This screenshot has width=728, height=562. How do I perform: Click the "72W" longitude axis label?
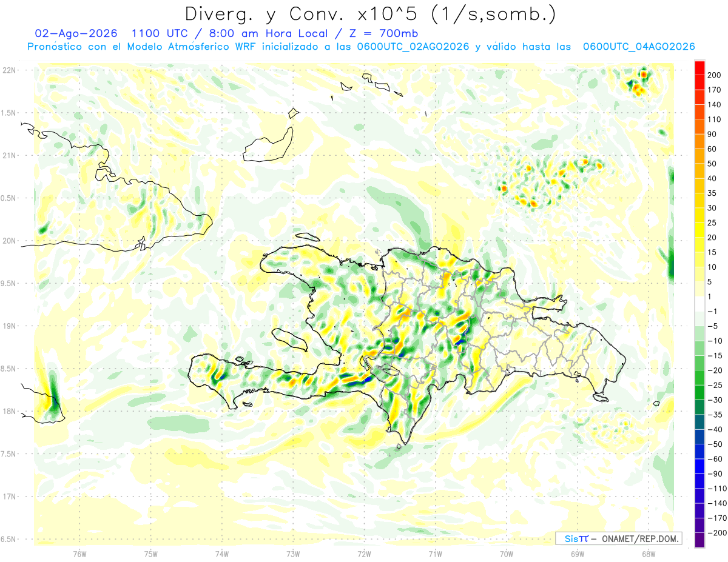[364, 554]
